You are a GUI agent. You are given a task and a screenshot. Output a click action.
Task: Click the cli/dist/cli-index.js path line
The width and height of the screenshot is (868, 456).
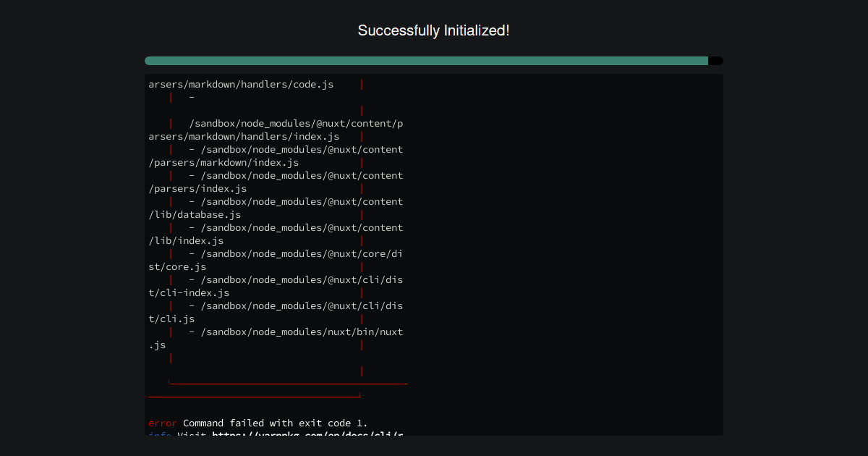(x=275, y=286)
